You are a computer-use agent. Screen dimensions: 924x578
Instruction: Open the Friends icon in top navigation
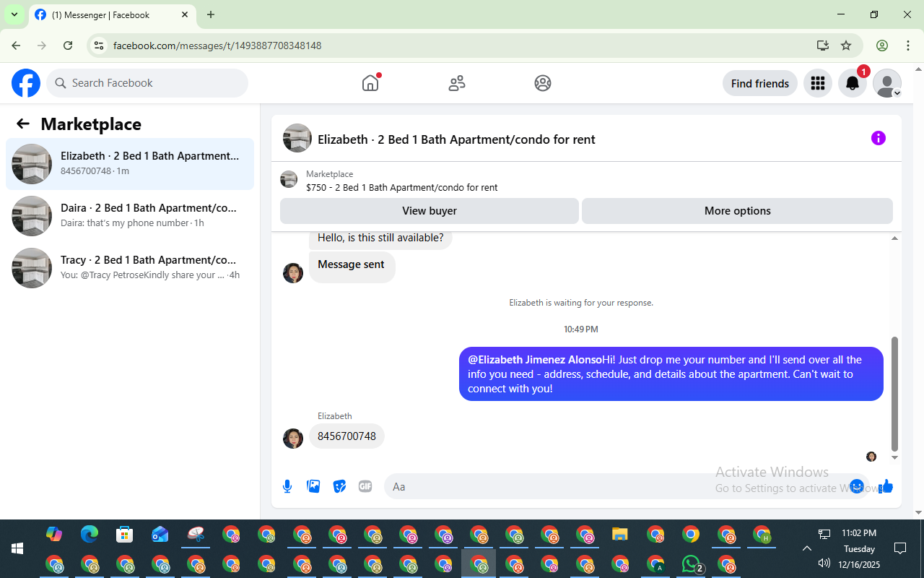coord(457,83)
